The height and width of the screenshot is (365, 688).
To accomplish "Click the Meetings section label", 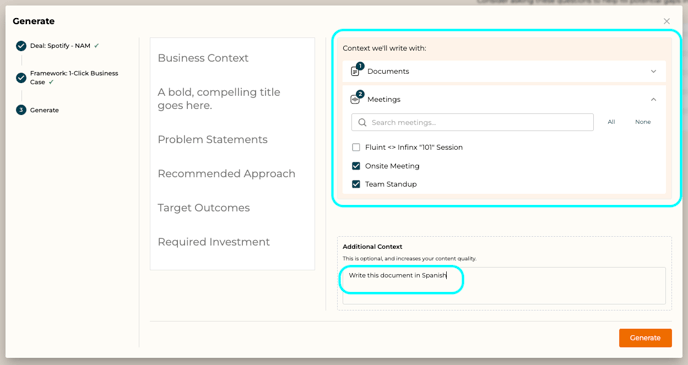I will point(384,100).
